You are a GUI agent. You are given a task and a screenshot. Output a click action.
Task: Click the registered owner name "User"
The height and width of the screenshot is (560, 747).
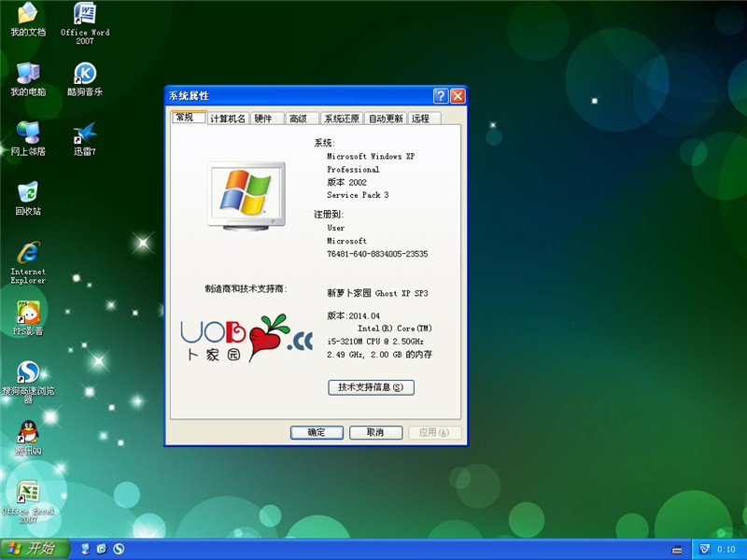pyautogui.click(x=336, y=228)
